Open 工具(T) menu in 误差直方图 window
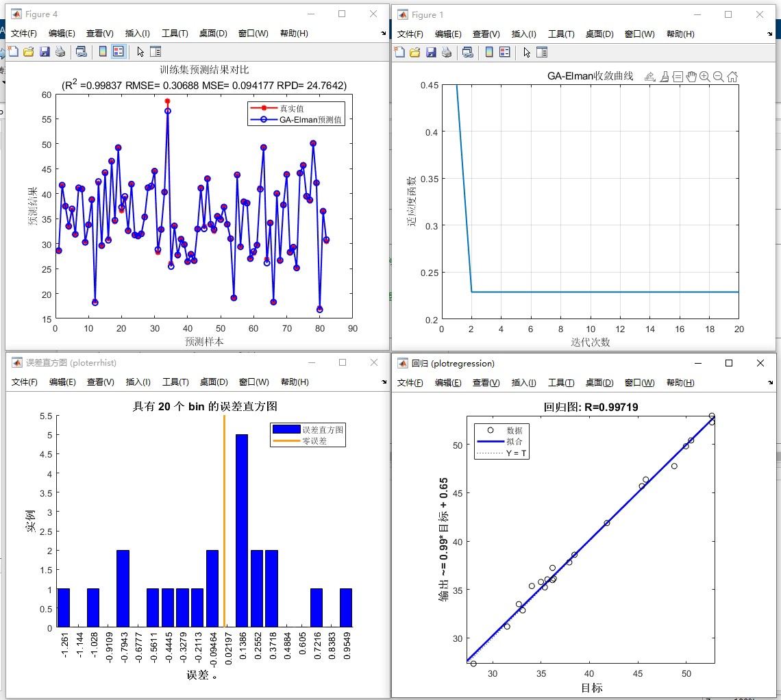781x700 pixels. [175, 382]
